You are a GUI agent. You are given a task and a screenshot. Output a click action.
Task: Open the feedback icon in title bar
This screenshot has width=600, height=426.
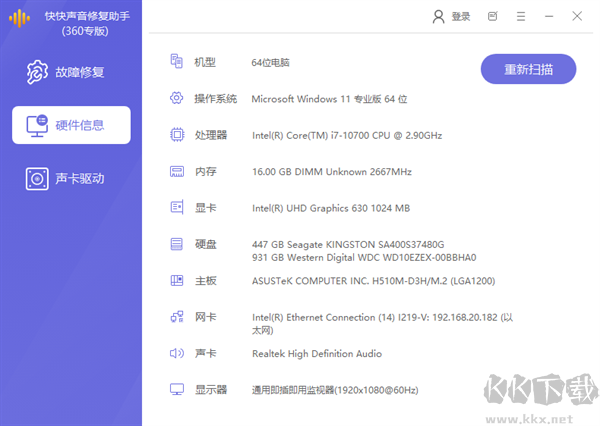(492, 17)
